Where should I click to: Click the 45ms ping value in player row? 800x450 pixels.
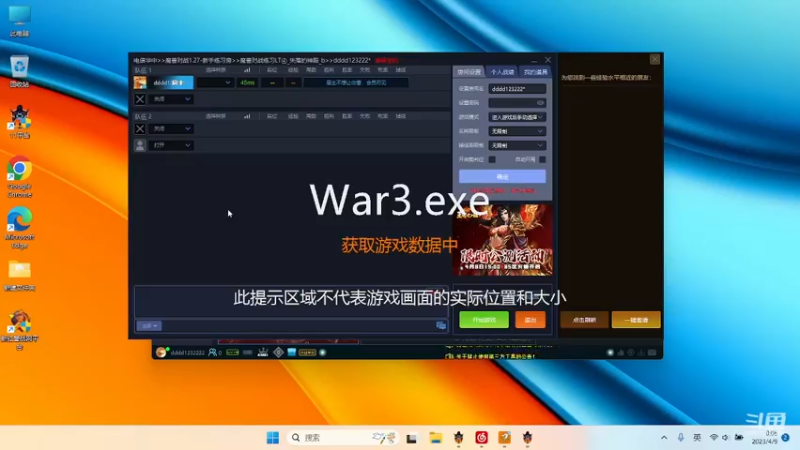(247, 82)
